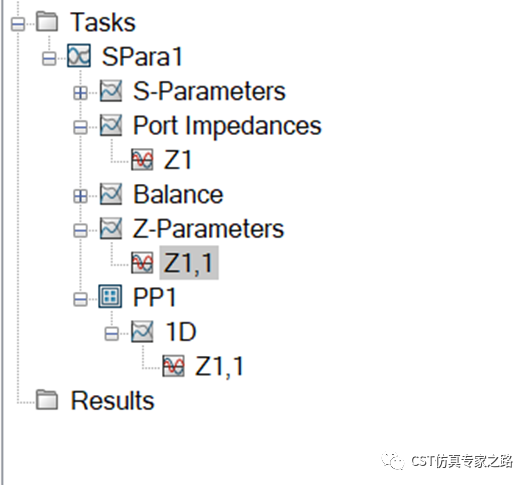
Task: Click the SPara1 task icon
Action: [79, 56]
